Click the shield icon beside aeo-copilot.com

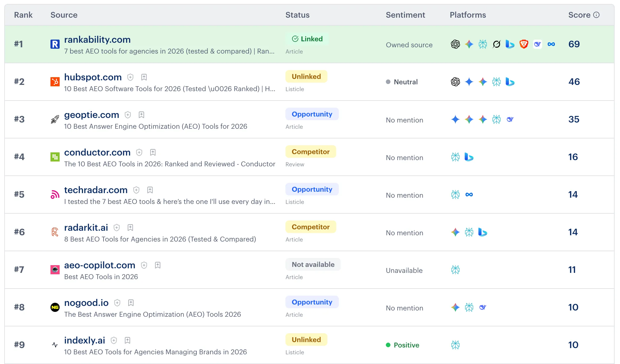(x=144, y=265)
